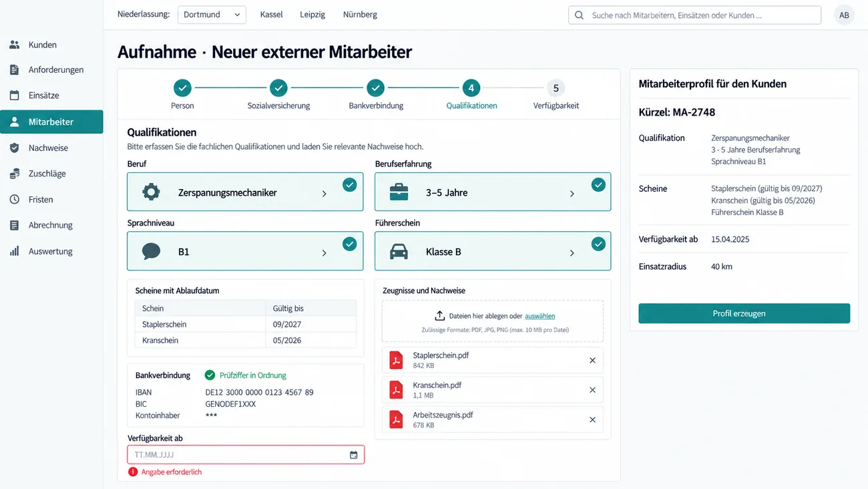
Task: Switch to Nürnberg branch
Action: click(x=360, y=15)
